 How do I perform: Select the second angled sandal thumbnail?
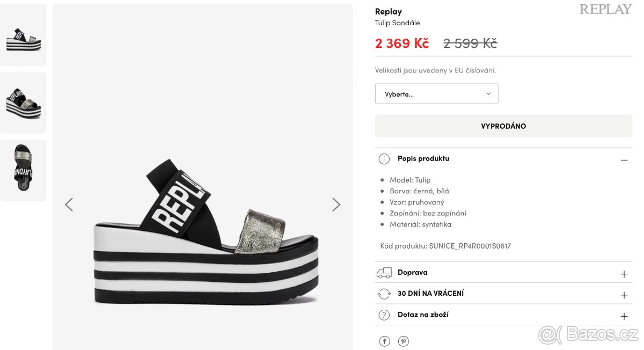coord(23,103)
